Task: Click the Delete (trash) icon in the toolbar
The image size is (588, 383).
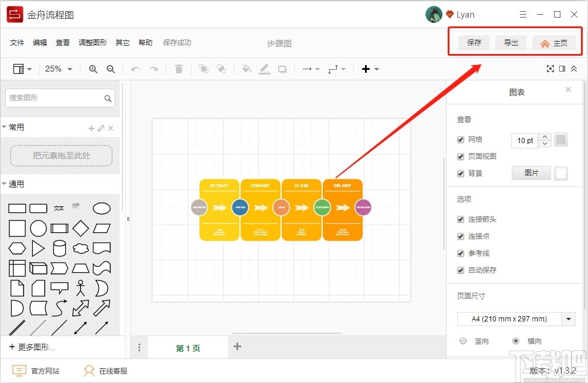Action: pyautogui.click(x=179, y=69)
